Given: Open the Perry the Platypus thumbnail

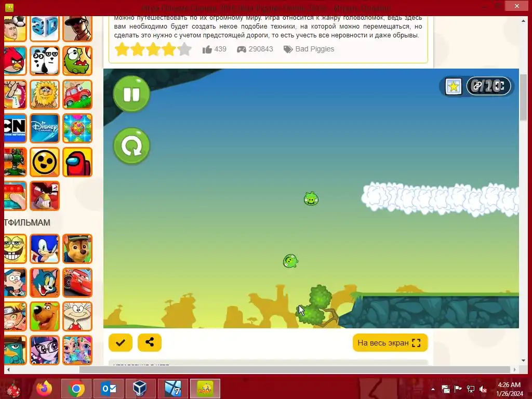Looking at the screenshot, I should [x=15, y=350].
